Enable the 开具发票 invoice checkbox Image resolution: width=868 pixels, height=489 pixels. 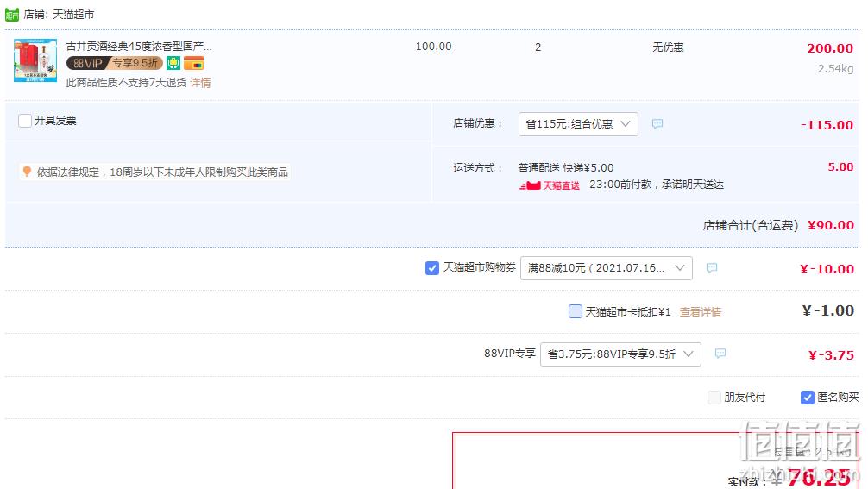[25, 121]
